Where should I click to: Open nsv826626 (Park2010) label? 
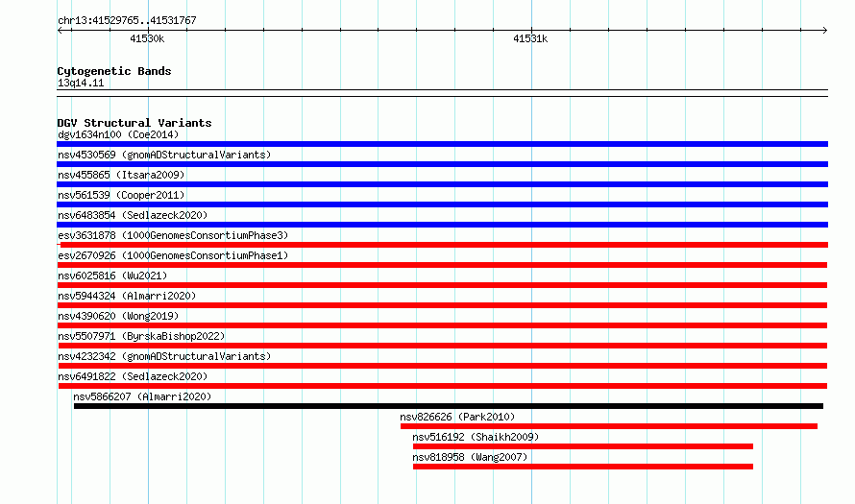[457, 417]
